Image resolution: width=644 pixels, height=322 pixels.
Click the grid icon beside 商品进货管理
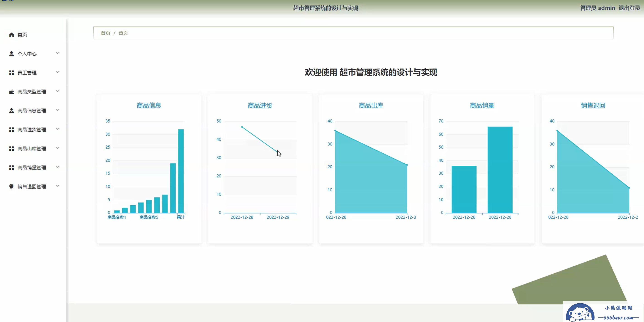[12, 130]
